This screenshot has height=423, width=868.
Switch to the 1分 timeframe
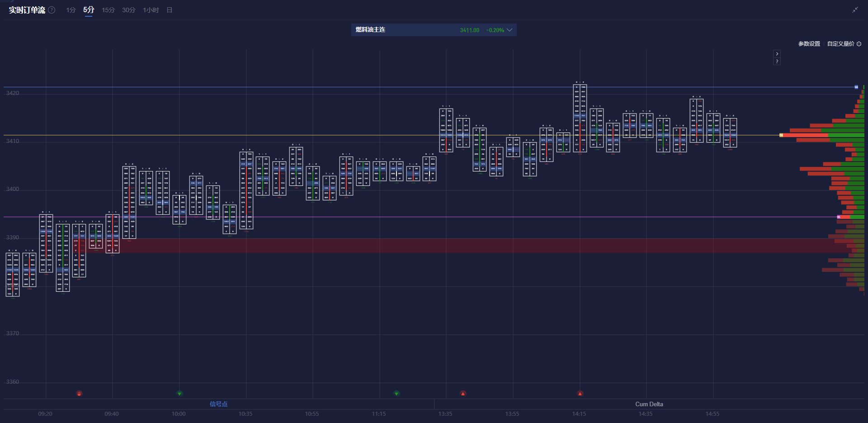coord(71,10)
